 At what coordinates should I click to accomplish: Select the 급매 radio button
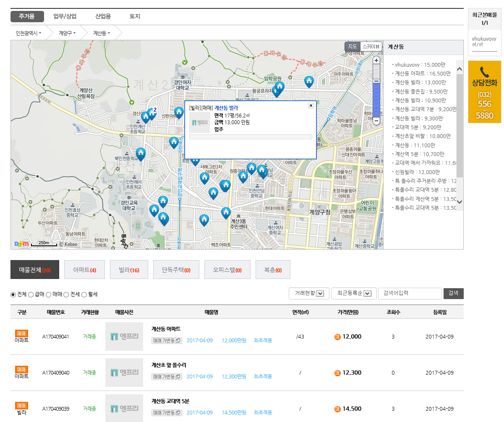pyautogui.click(x=31, y=294)
